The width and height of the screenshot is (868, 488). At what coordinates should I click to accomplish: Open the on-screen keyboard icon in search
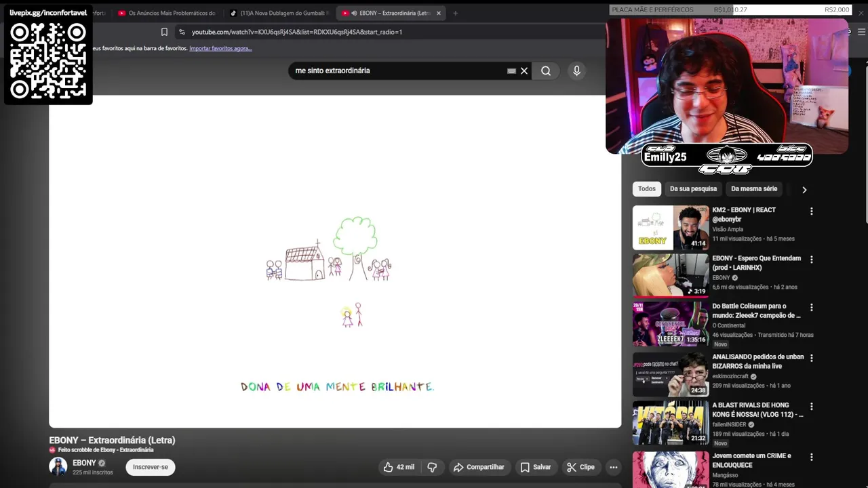click(x=511, y=70)
